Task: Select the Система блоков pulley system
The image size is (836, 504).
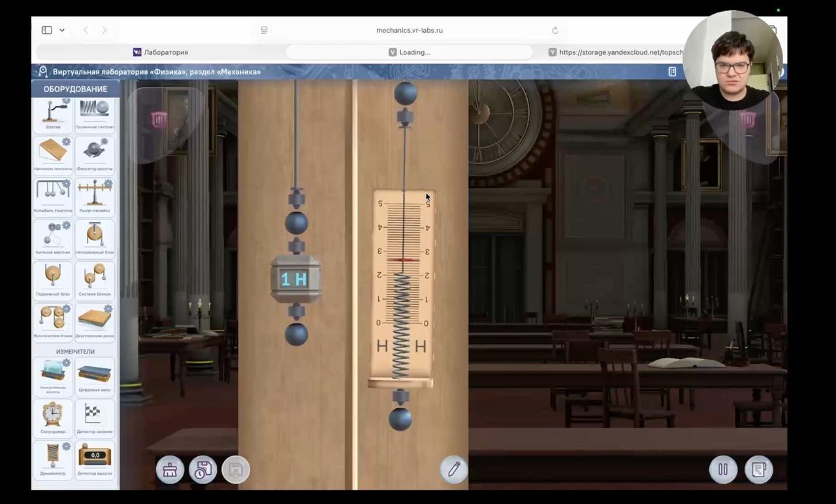Action: click(95, 281)
